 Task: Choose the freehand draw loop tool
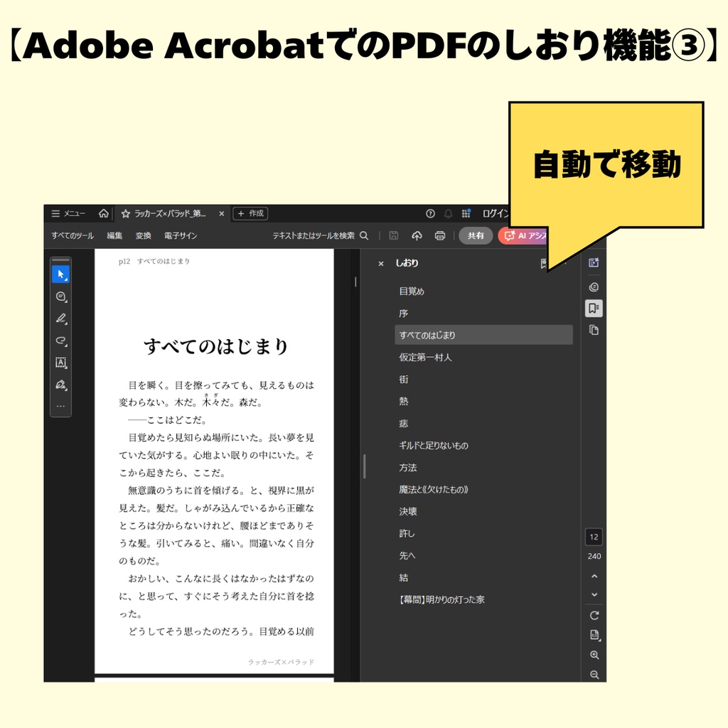pyautogui.click(x=61, y=341)
